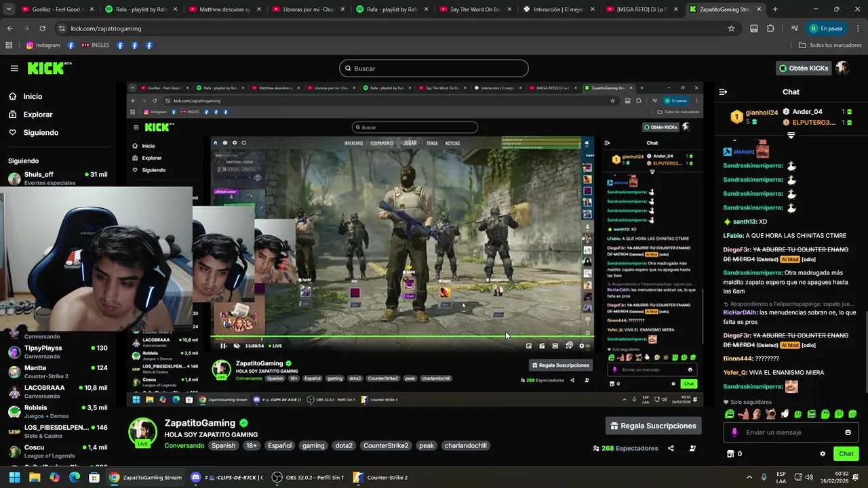Open LACOBRAAA followed channel
Screen dimensions: 868x488
click(58, 392)
